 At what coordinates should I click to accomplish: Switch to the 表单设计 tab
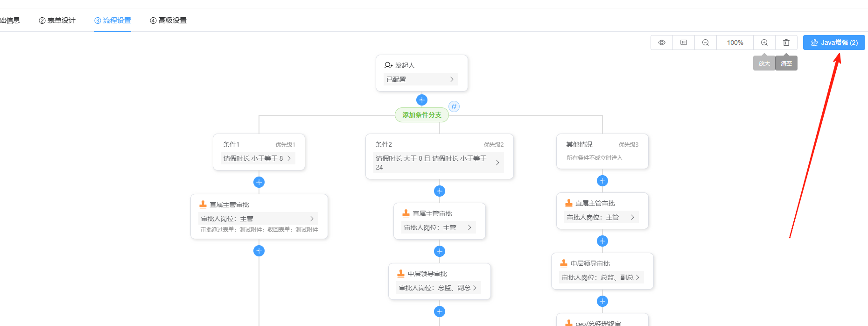point(57,21)
